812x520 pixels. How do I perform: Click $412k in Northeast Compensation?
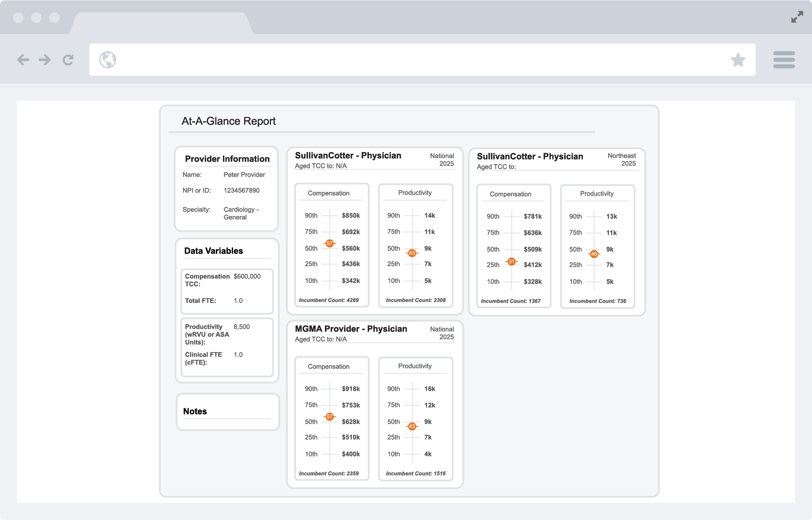point(532,265)
